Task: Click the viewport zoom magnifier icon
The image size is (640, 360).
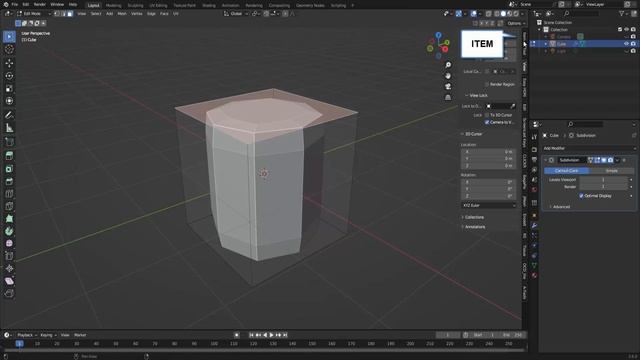Action: [448, 65]
